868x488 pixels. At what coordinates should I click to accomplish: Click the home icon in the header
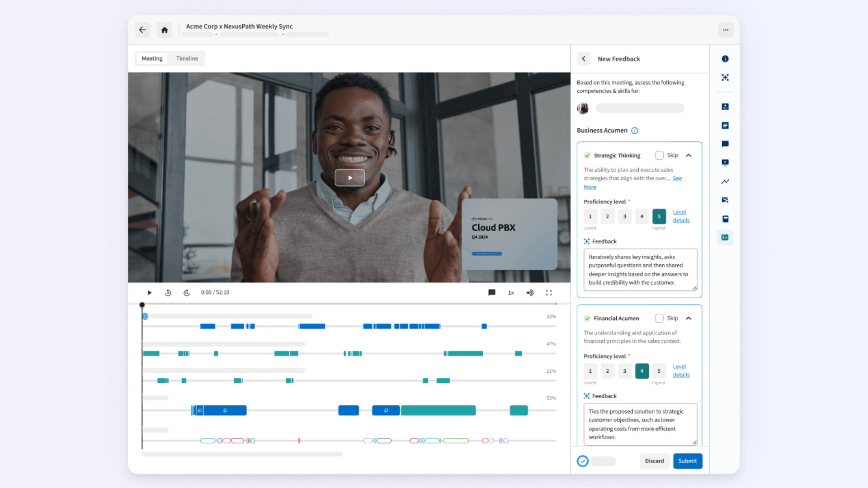point(165,30)
